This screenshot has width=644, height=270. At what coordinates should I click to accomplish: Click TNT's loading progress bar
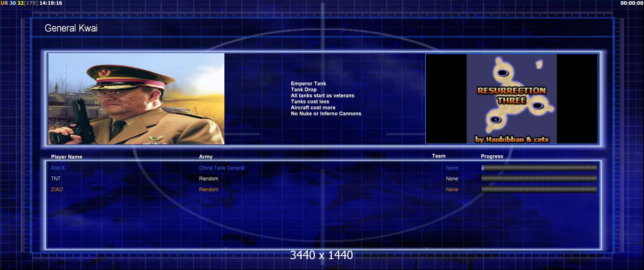pyautogui.click(x=539, y=179)
